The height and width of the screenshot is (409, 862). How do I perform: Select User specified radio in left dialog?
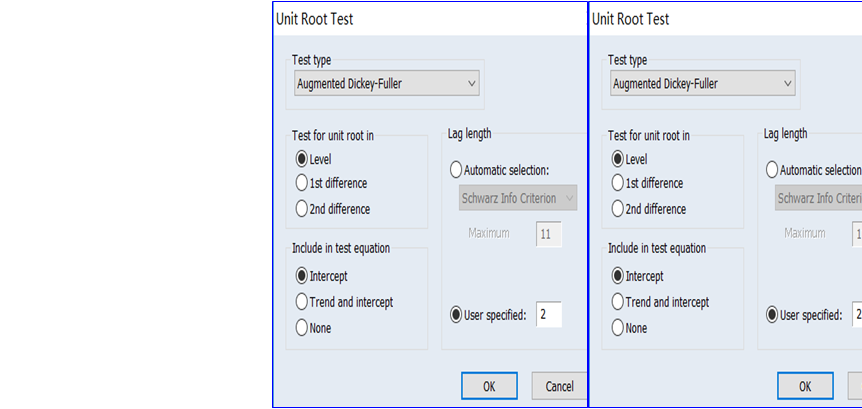pyautogui.click(x=457, y=316)
